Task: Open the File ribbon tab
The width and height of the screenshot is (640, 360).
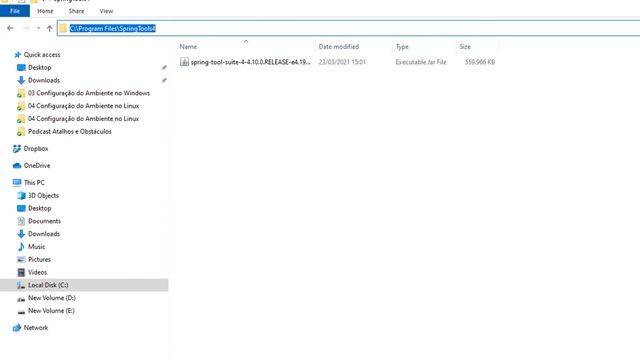Action: 15,11
